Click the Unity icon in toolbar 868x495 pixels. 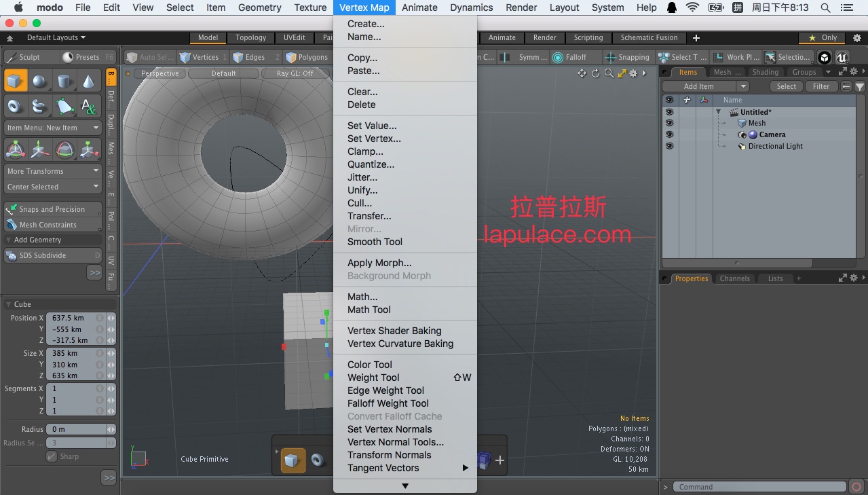tap(824, 57)
